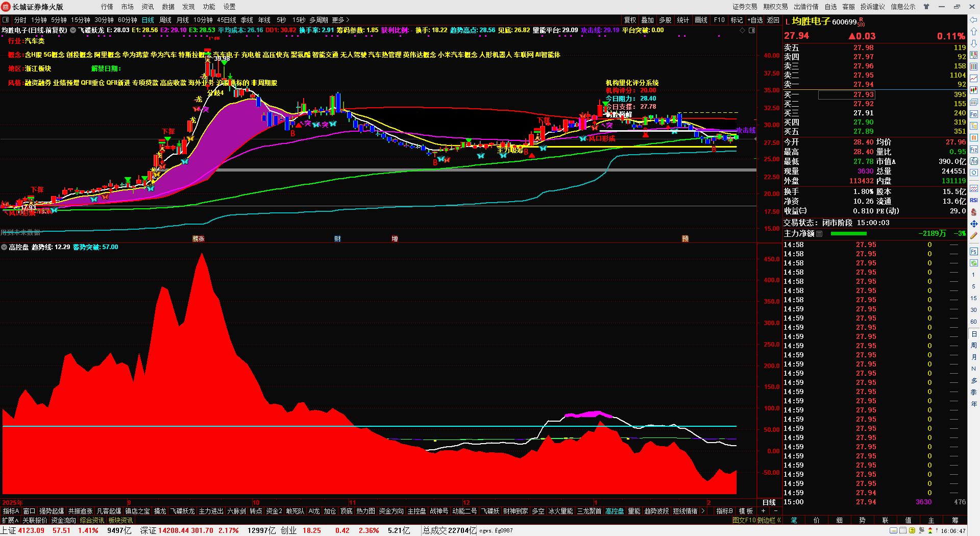Click the 模板 template button
This screenshot has width=980, height=536.
(x=746, y=511)
